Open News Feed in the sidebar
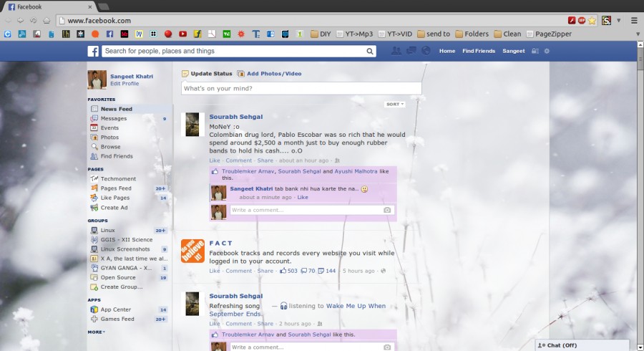 130,109
